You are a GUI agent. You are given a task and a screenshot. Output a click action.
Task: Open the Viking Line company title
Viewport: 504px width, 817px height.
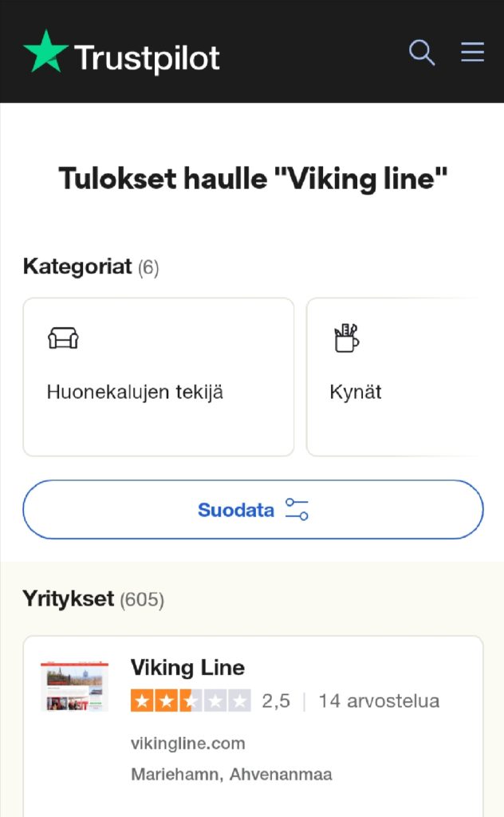coord(187,667)
